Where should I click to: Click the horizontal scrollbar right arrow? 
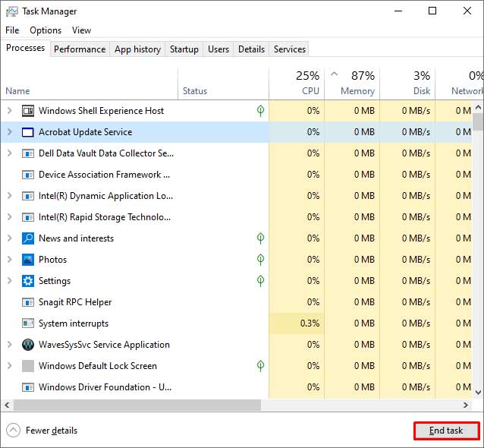tap(466, 405)
